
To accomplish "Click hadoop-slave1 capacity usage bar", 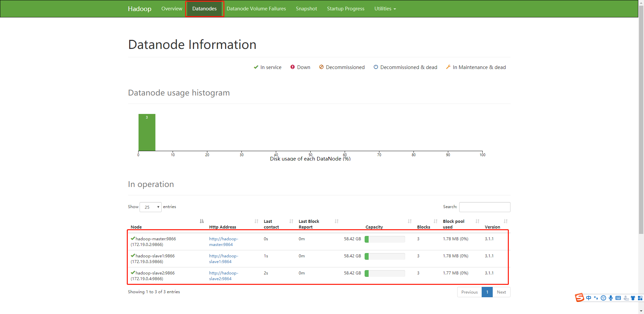I will click(x=385, y=256).
